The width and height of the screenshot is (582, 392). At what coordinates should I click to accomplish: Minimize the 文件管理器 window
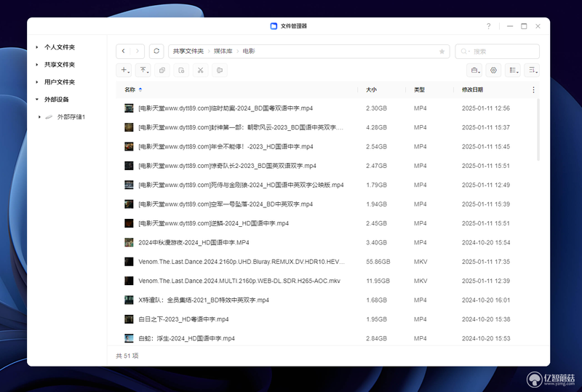[510, 26]
